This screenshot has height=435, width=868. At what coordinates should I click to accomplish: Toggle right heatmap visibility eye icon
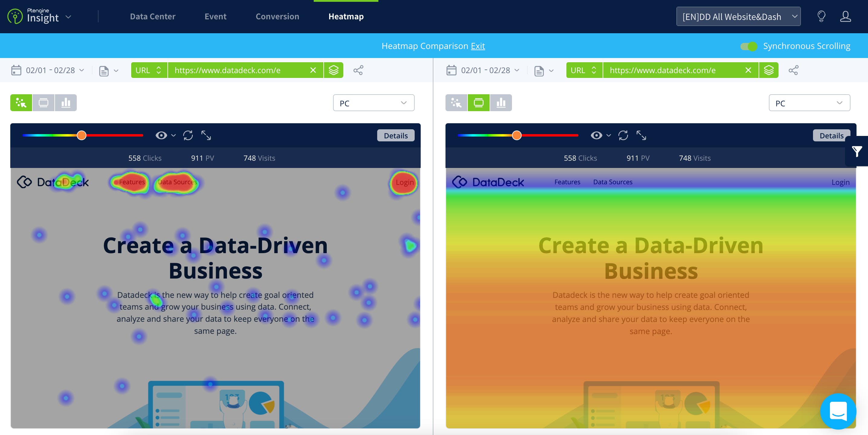click(596, 135)
